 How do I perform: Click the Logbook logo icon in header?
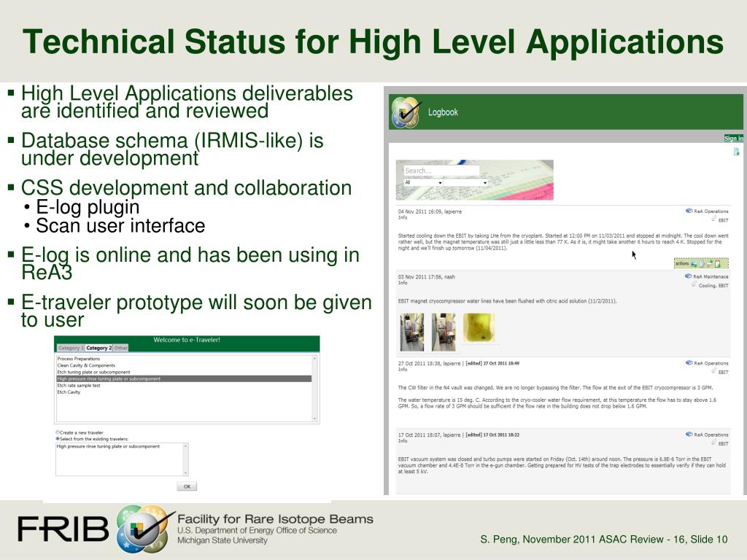coord(406,112)
